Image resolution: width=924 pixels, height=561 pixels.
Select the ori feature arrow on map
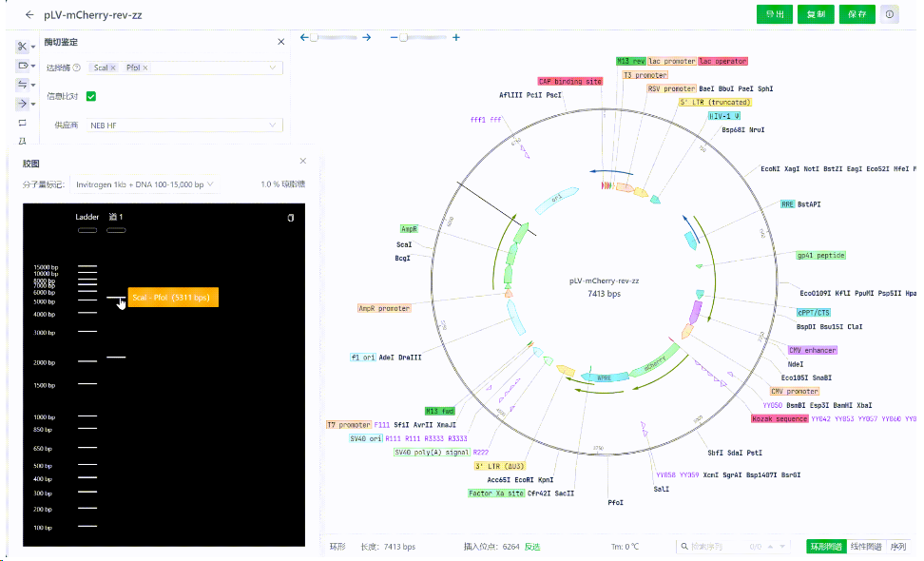click(557, 201)
